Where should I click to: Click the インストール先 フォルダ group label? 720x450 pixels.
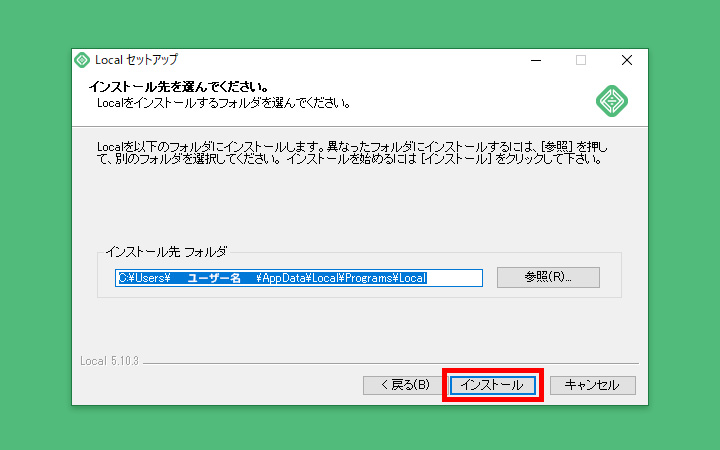(167, 252)
